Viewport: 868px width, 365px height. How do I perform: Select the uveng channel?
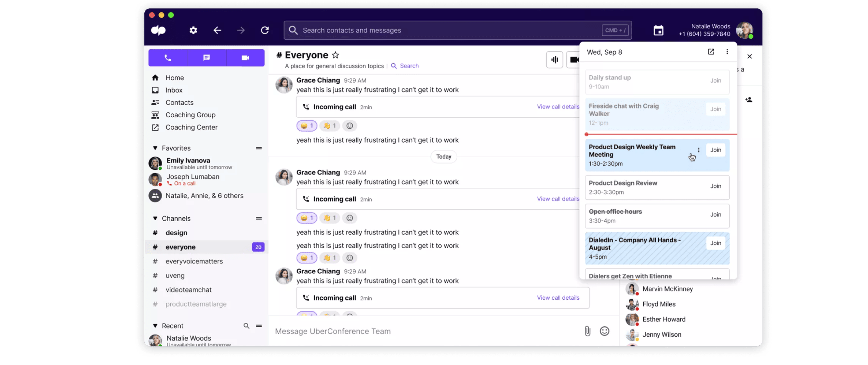point(207,276)
